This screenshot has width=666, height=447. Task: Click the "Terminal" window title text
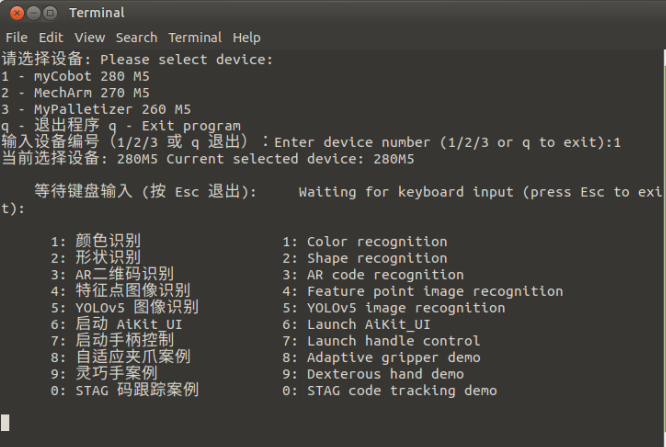tap(97, 13)
